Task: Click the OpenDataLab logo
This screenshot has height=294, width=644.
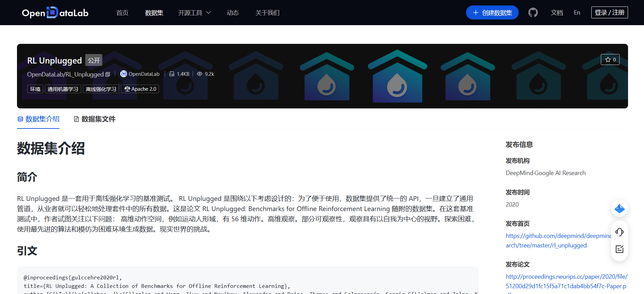Action: tap(55, 13)
